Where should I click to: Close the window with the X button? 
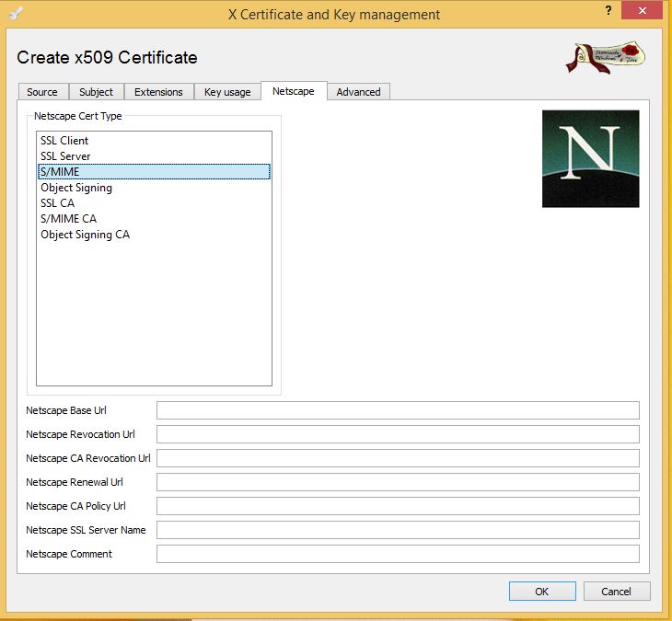(642, 10)
